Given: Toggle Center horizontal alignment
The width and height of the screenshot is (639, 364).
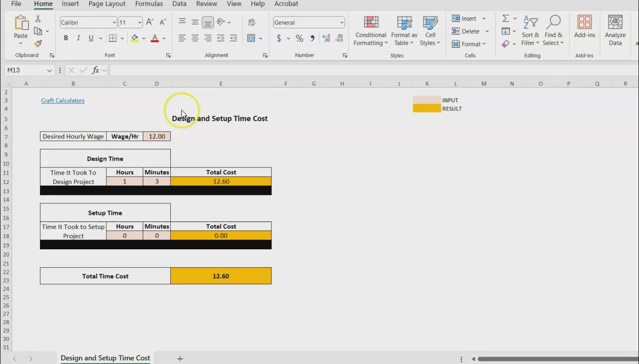Looking at the screenshot, I should point(195,38).
